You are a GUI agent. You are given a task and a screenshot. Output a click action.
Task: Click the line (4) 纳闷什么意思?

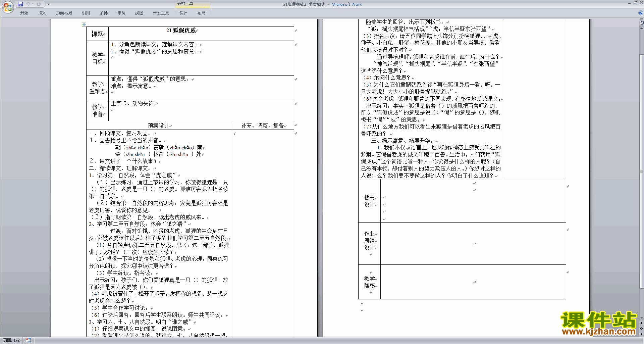coord(387,78)
